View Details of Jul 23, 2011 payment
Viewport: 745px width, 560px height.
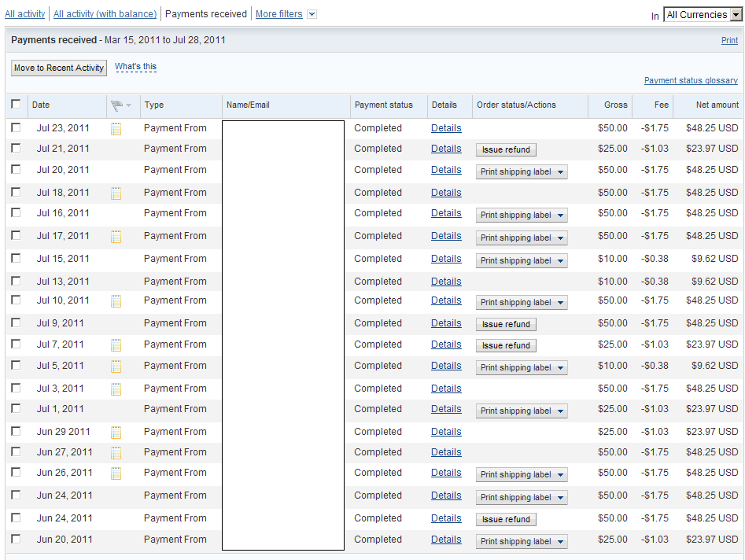446,128
